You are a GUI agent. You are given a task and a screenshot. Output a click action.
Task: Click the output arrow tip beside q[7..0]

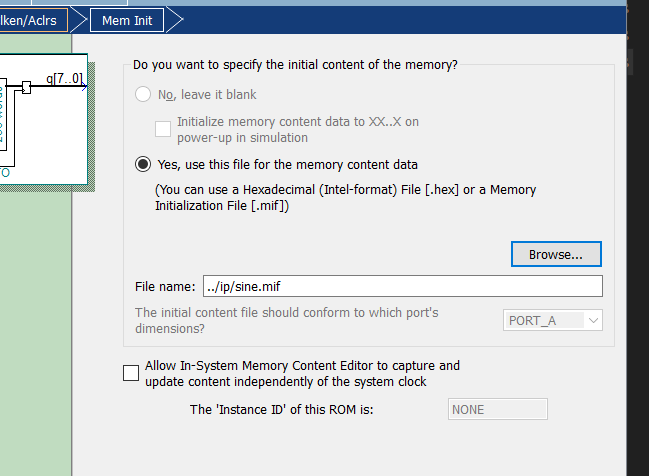85,88
